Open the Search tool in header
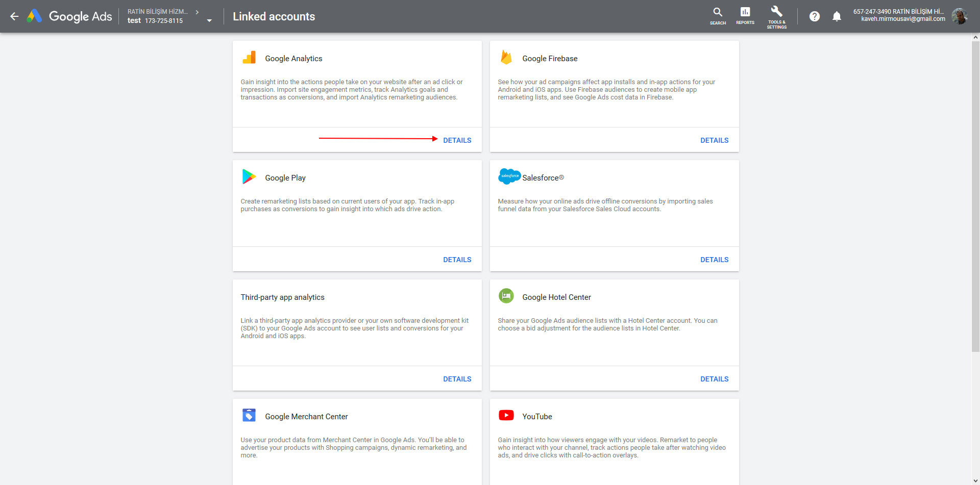This screenshot has height=485, width=980. tap(718, 16)
